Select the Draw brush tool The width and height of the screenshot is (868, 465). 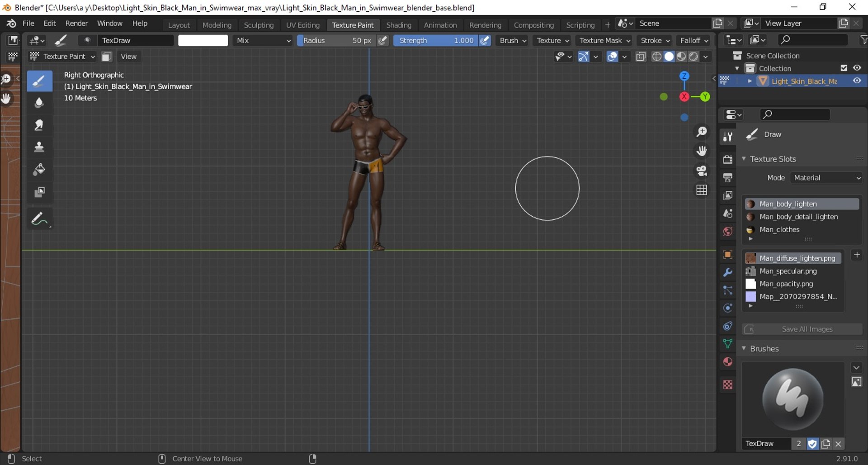tap(39, 81)
